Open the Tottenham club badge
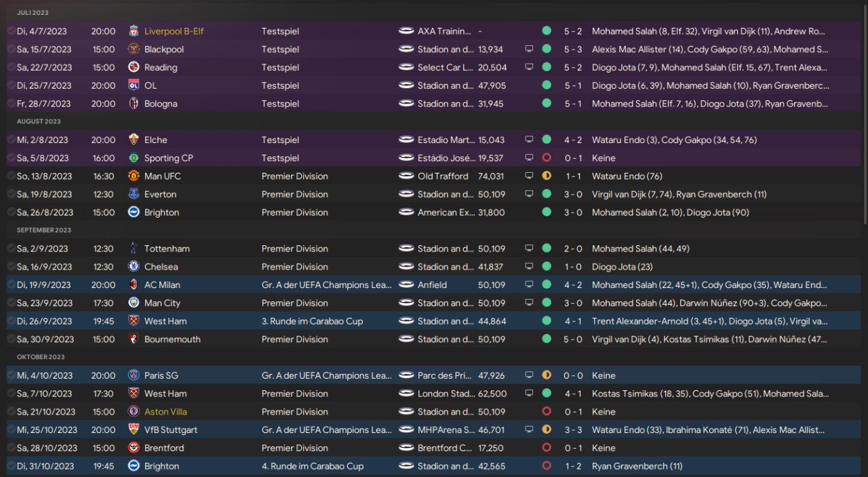This screenshot has height=477, width=868. tap(134, 249)
